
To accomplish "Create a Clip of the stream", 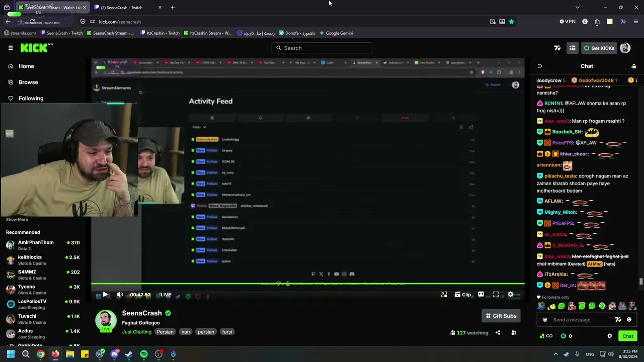I will [463, 295].
